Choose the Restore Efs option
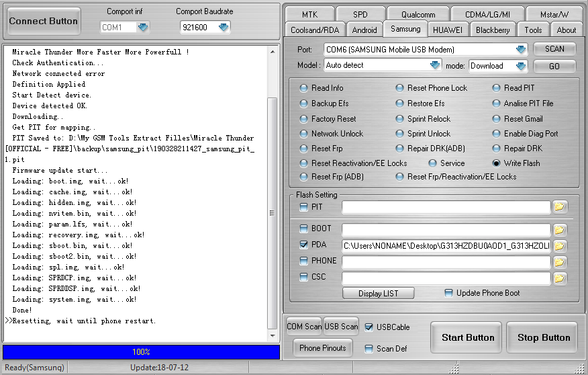Screen dimensions: 588x375 (400, 103)
